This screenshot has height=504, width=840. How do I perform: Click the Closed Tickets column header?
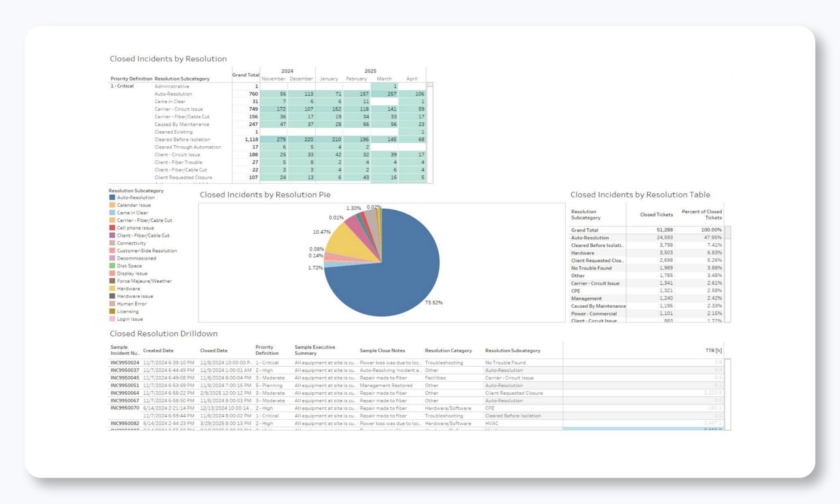pos(656,215)
